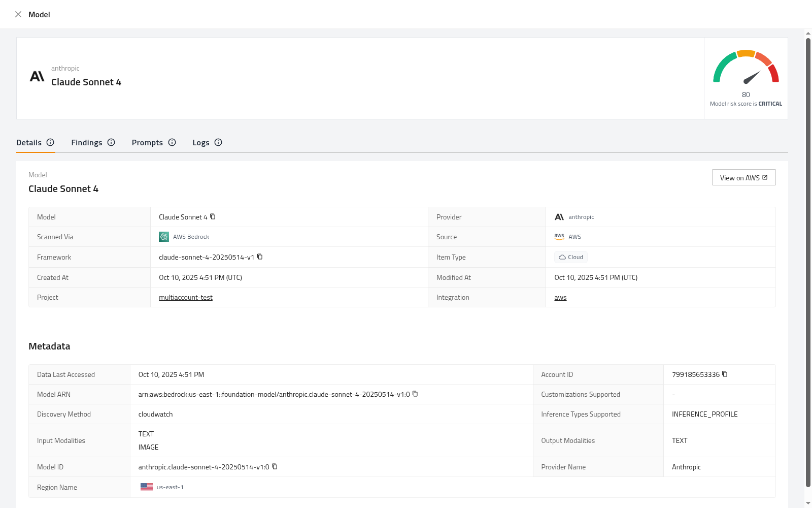Click the risk score gauge showing 80
The height and width of the screenshot is (508, 812).
point(746,67)
